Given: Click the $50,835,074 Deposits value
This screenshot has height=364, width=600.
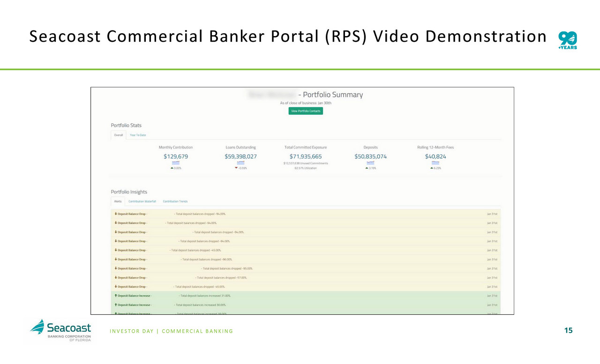Looking at the screenshot, I should coord(370,156).
